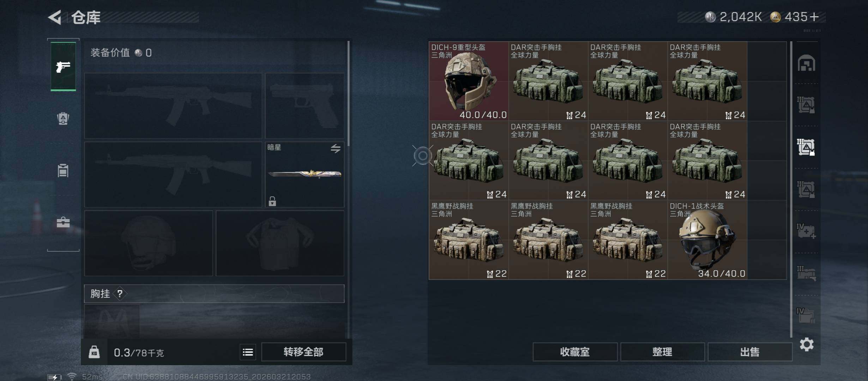Viewport: 868px width, 381px height.
Task: Go back with the arrow beside 仓库
Action: point(55,17)
